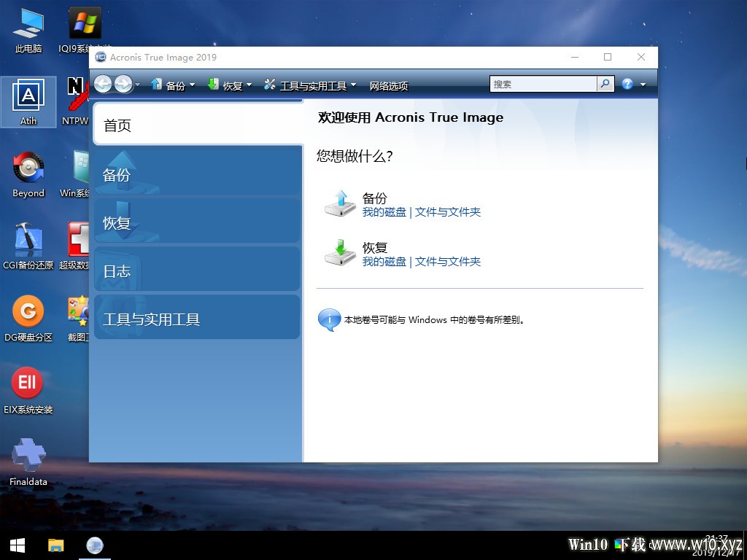Open 文件与文件夹 link under 备份
The width and height of the screenshot is (747, 560).
point(447,212)
